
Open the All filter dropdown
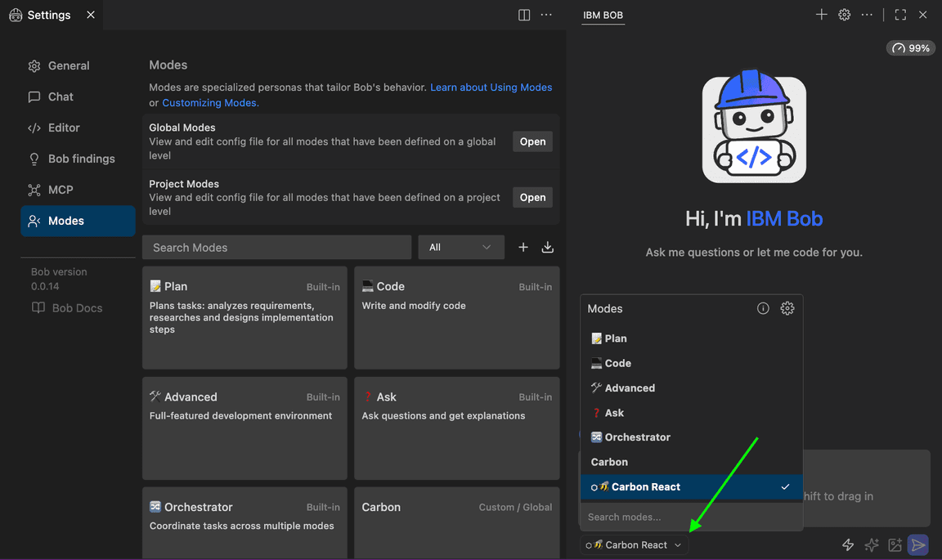click(460, 246)
